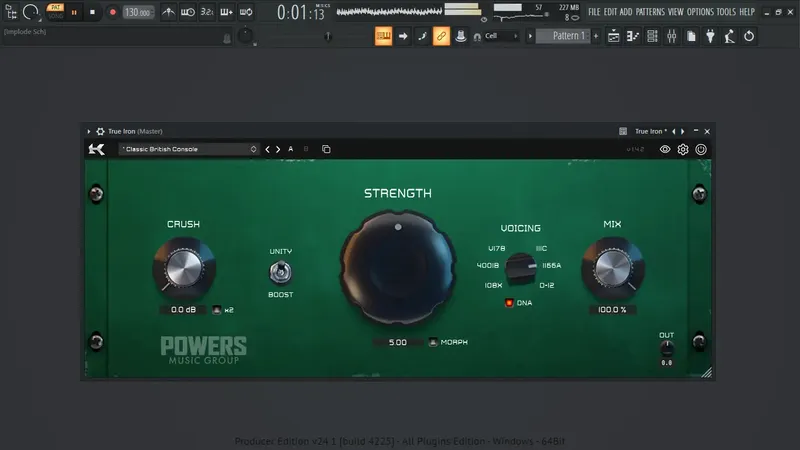Go to previous preset with left chevron
The image size is (800, 450).
(x=267, y=149)
